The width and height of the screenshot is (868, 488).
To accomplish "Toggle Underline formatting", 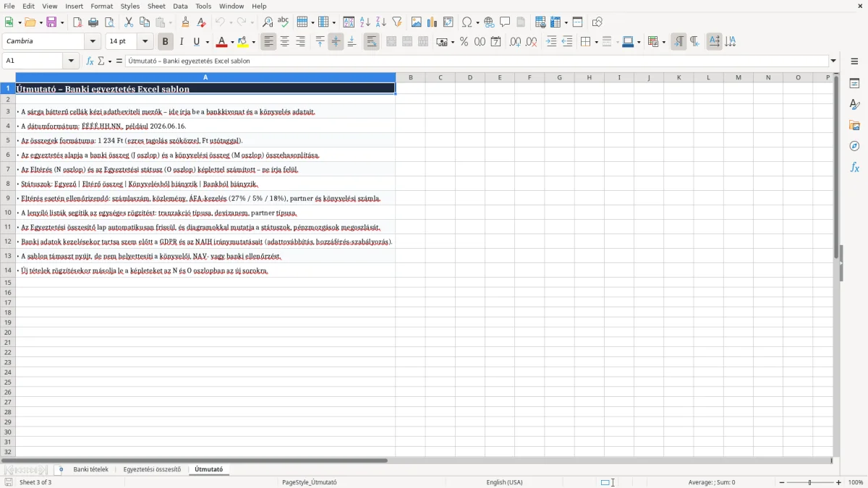I will pyautogui.click(x=196, y=42).
